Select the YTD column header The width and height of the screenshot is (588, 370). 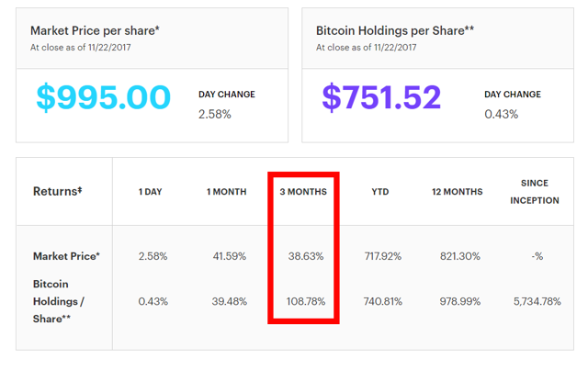click(x=380, y=192)
